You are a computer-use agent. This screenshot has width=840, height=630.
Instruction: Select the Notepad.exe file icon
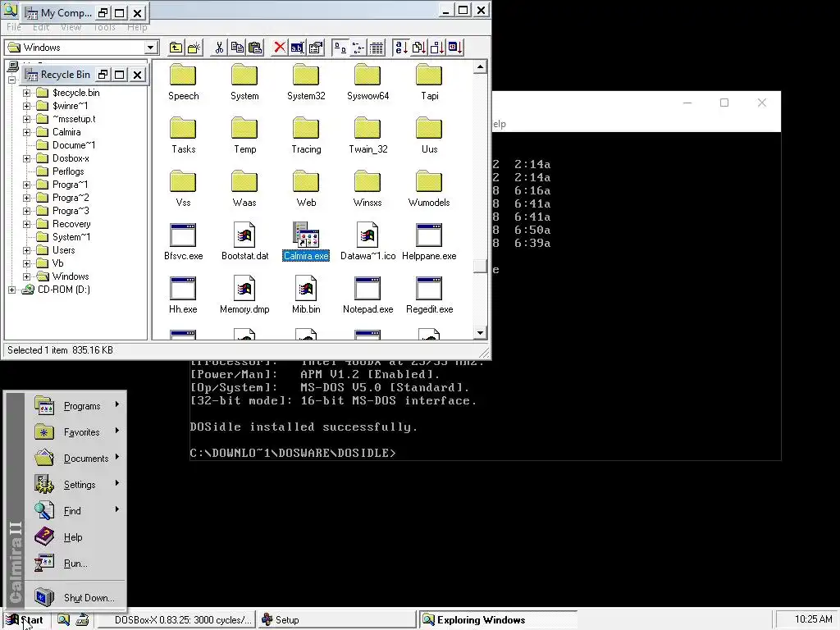pos(367,295)
